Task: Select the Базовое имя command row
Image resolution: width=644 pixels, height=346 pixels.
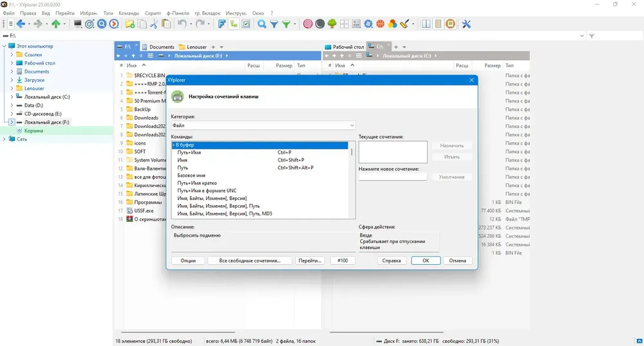Action: (x=260, y=176)
